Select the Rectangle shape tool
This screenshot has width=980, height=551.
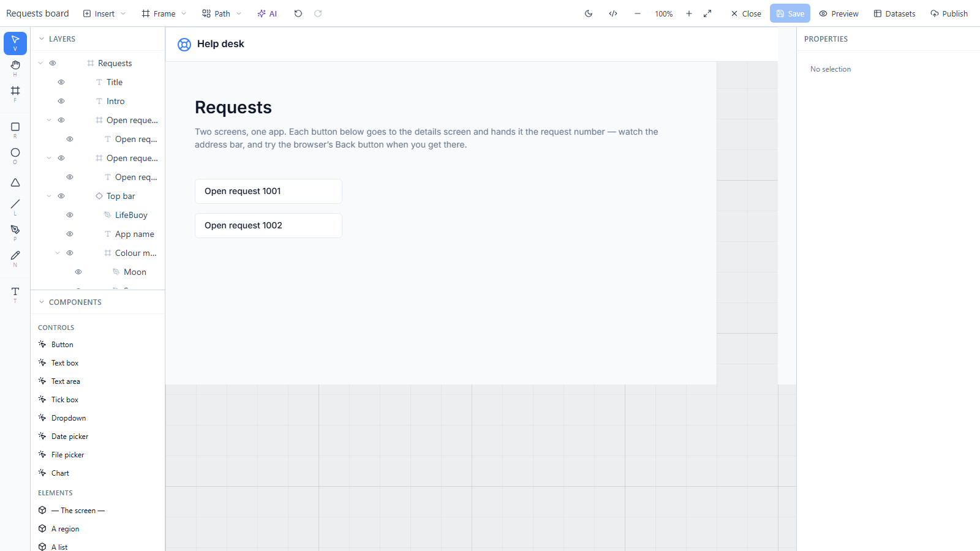coord(15,130)
